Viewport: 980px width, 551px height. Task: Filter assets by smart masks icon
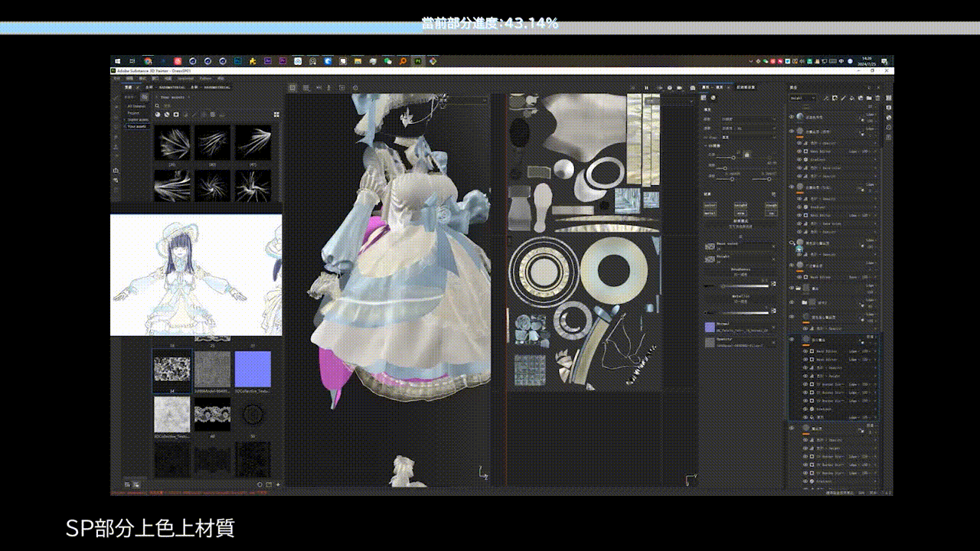click(175, 115)
